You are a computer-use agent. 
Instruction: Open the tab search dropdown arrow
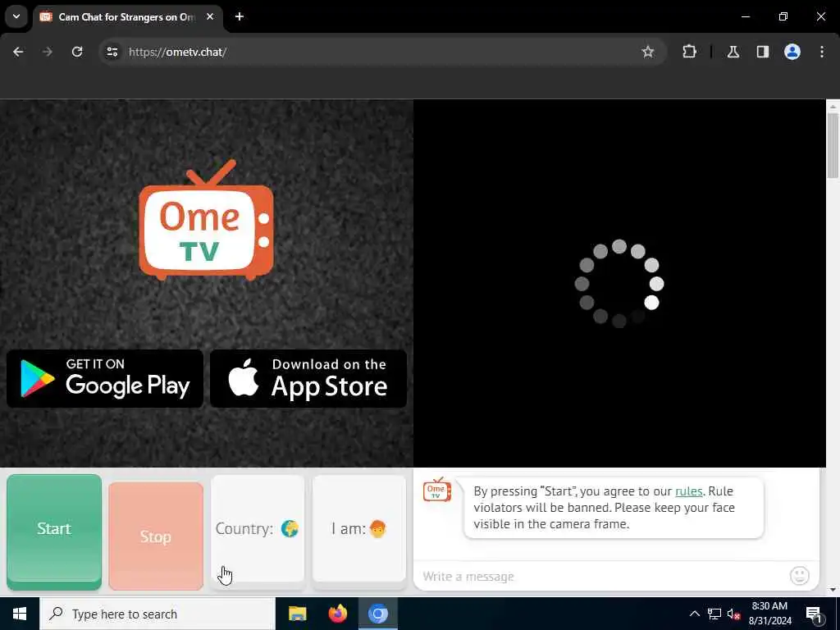(16, 16)
